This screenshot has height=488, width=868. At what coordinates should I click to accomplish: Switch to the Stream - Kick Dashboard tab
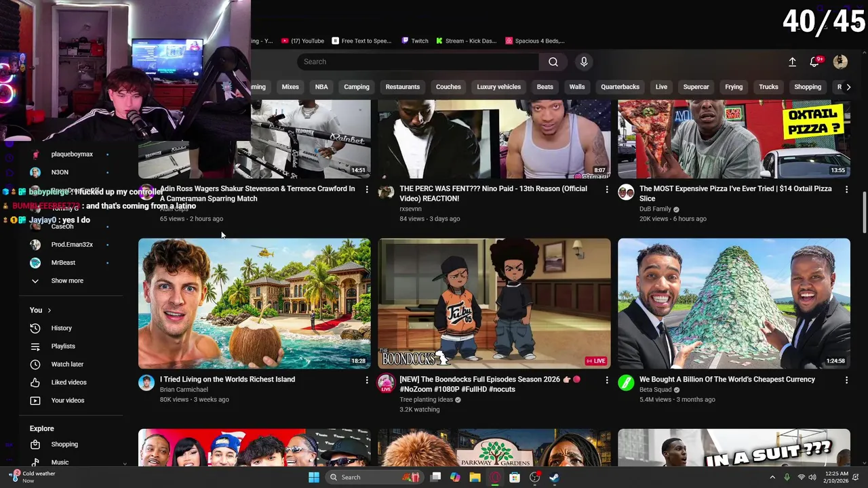[467, 41]
